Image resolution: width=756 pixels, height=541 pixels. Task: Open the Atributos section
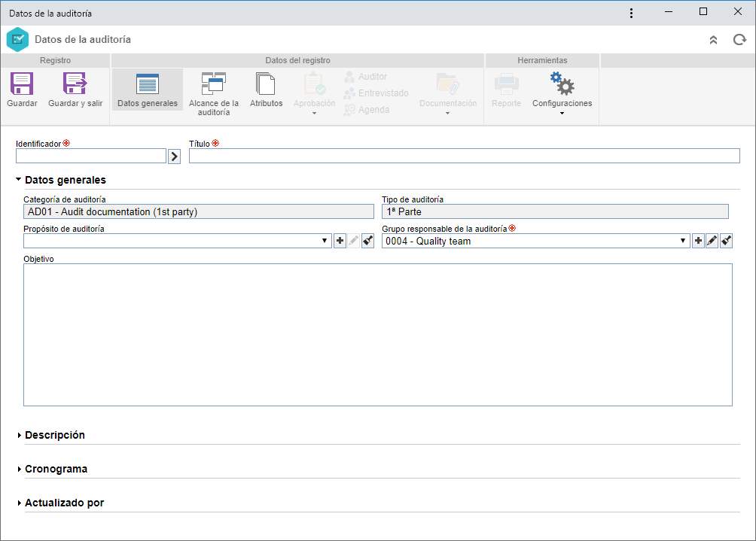point(266,90)
